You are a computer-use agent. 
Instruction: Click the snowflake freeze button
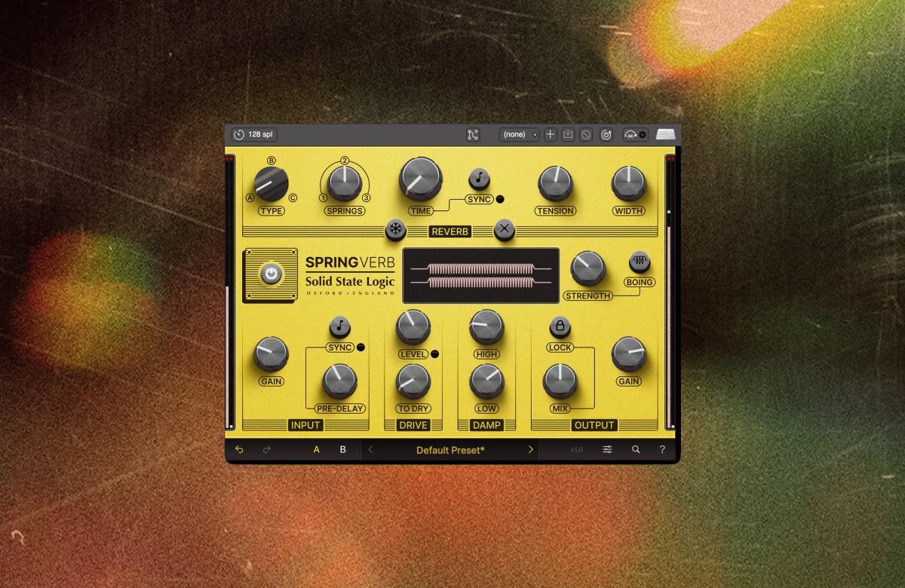396,230
